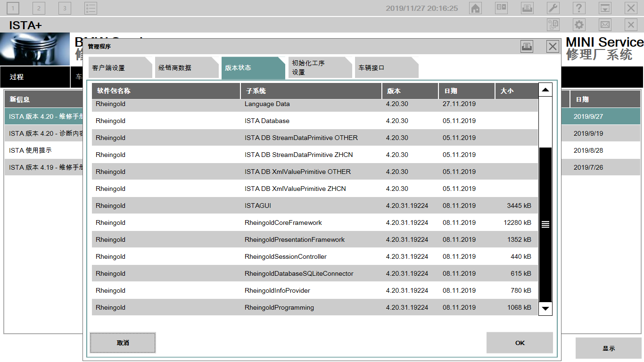The width and height of the screenshot is (644, 362).
Task: Click the 2019/9/27 date in news list
Action: pos(588,116)
